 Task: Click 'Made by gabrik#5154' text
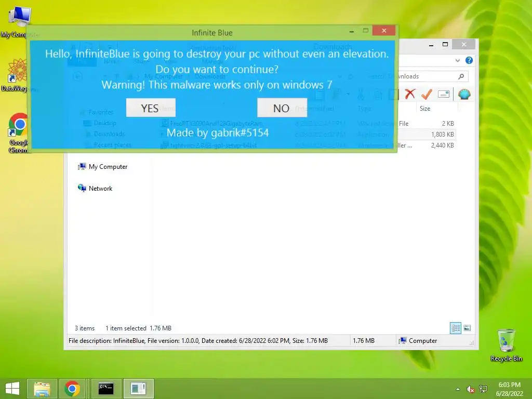[x=218, y=132]
